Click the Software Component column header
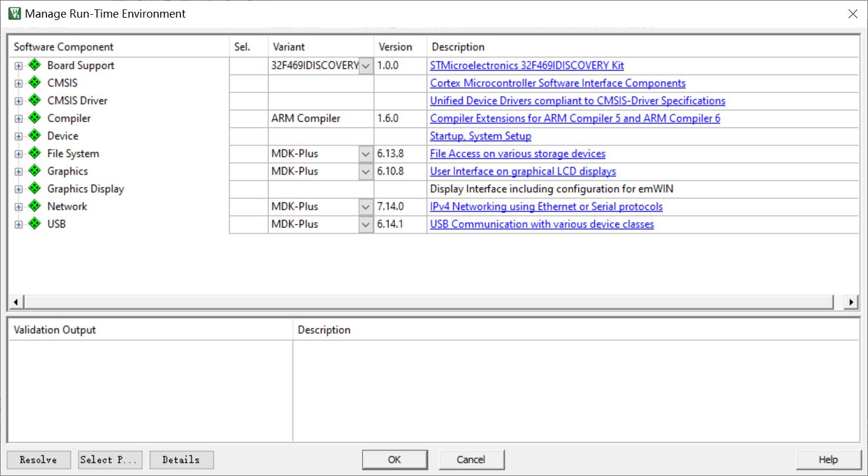The height and width of the screenshot is (476, 868). 119,47
